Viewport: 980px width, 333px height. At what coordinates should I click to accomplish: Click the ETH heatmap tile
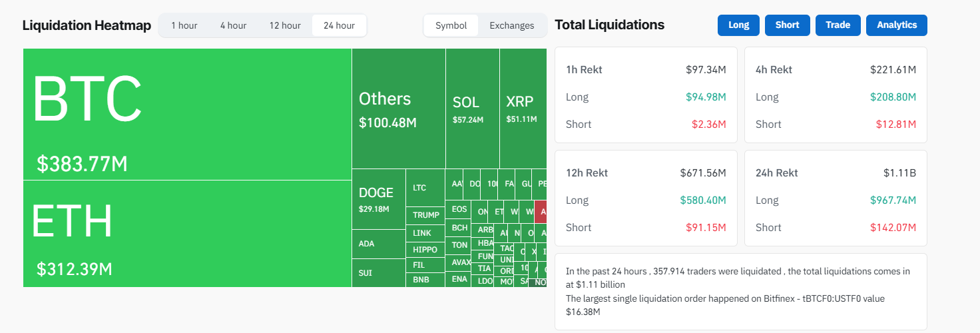pos(187,233)
